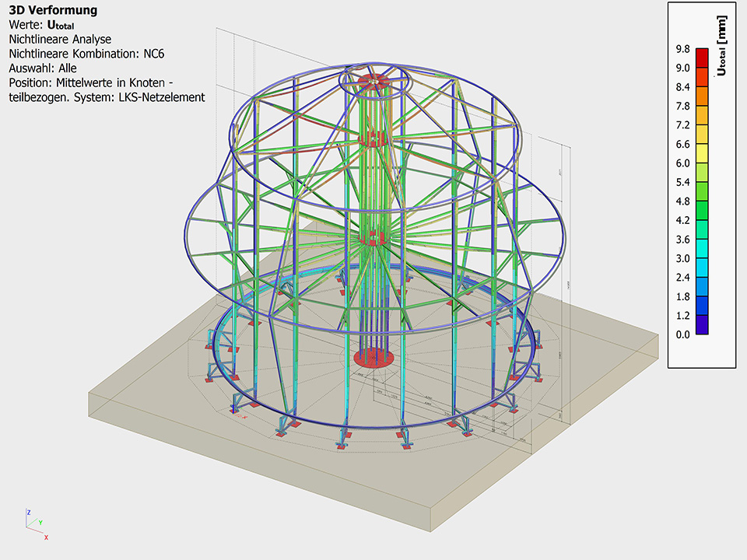Click the 6.0 value label in legend
Screen dimensions: 747x560
682,163
